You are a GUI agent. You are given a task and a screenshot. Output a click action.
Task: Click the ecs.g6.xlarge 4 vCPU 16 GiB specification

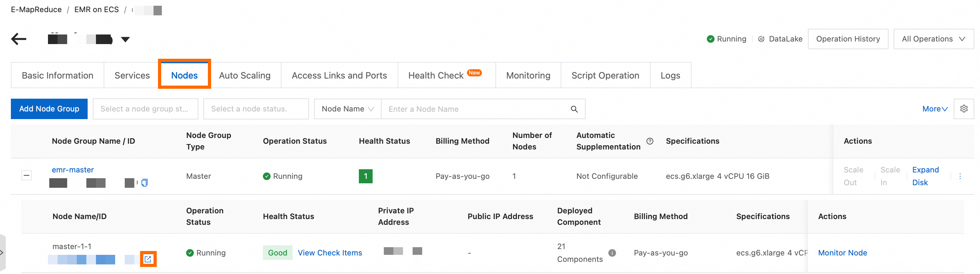tap(717, 176)
